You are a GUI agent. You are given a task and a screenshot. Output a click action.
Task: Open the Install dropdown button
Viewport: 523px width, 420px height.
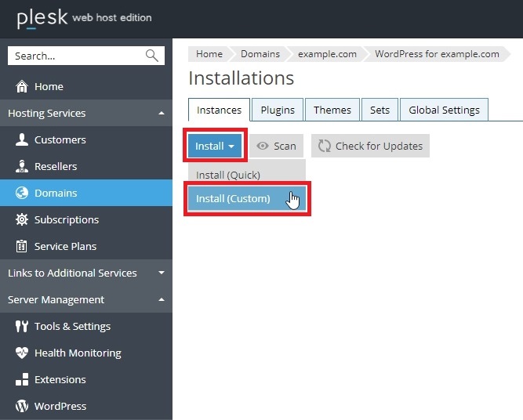[x=216, y=146]
